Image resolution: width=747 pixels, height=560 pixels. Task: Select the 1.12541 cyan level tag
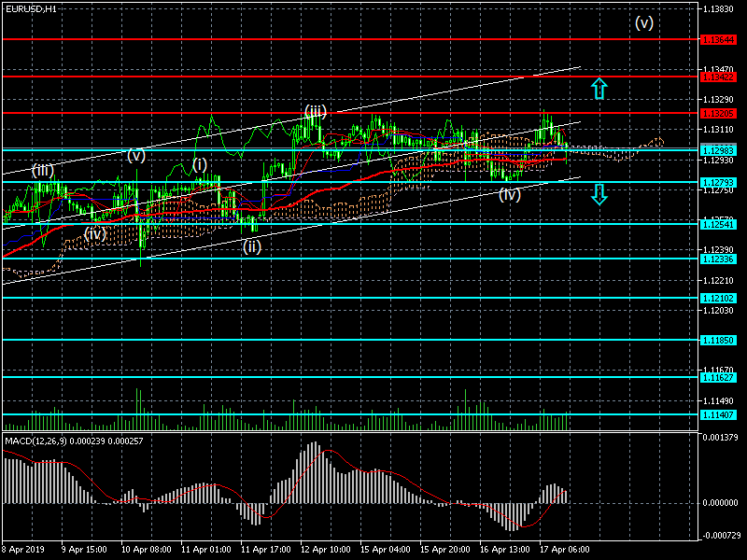[x=721, y=224]
